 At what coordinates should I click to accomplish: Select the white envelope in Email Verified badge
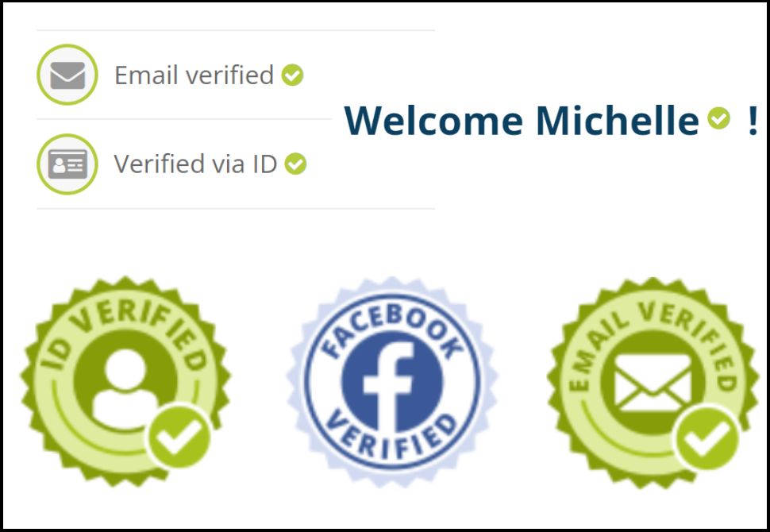pyautogui.click(x=653, y=384)
